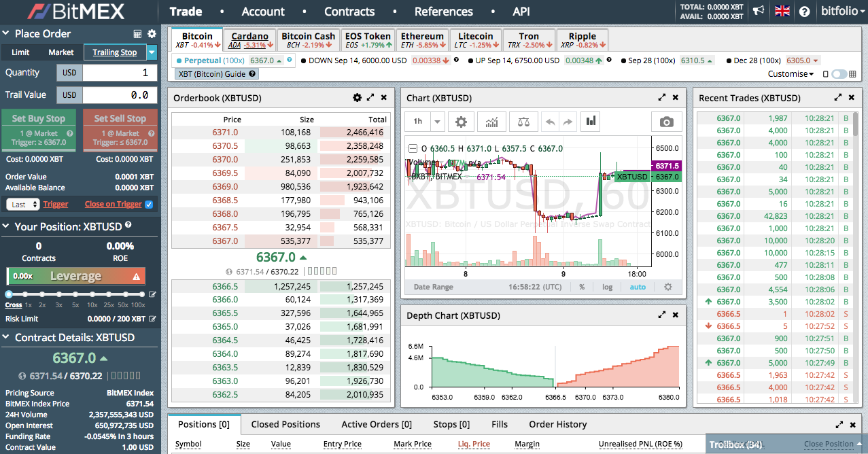Expand the bottom Positions panel

841,424
